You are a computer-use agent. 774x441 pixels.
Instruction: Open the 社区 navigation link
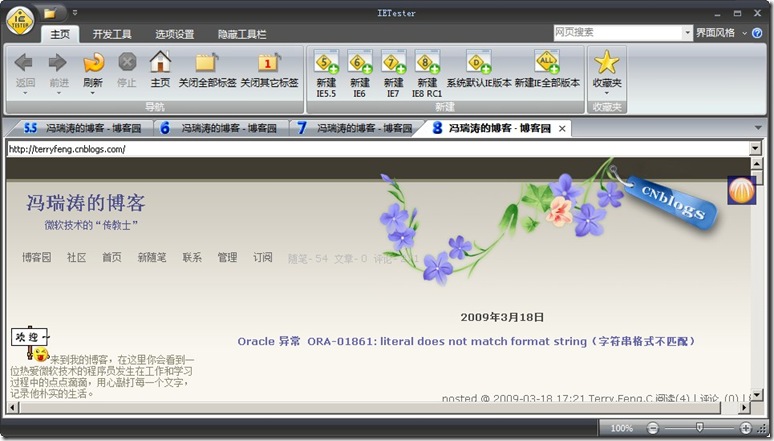[x=77, y=257]
